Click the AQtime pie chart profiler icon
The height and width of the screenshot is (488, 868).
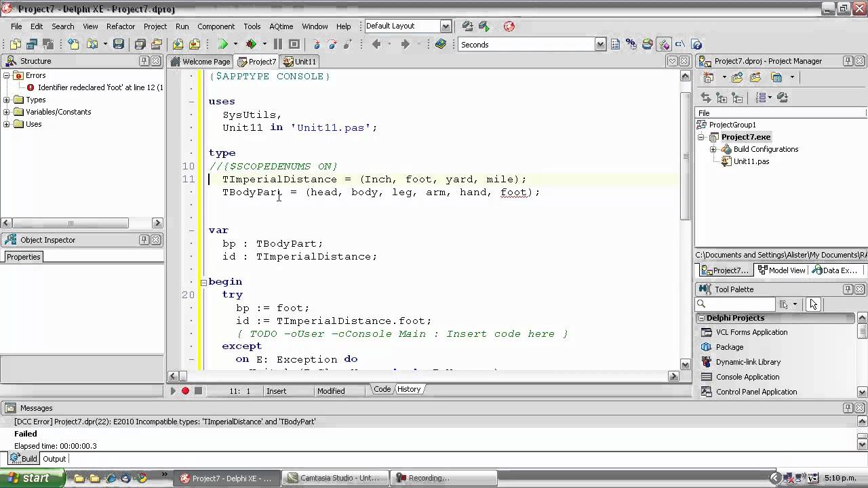pyautogui.click(x=648, y=44)
